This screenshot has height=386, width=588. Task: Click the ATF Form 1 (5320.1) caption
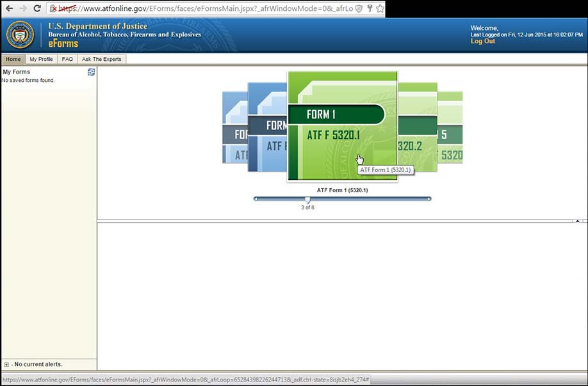[343, 190]
